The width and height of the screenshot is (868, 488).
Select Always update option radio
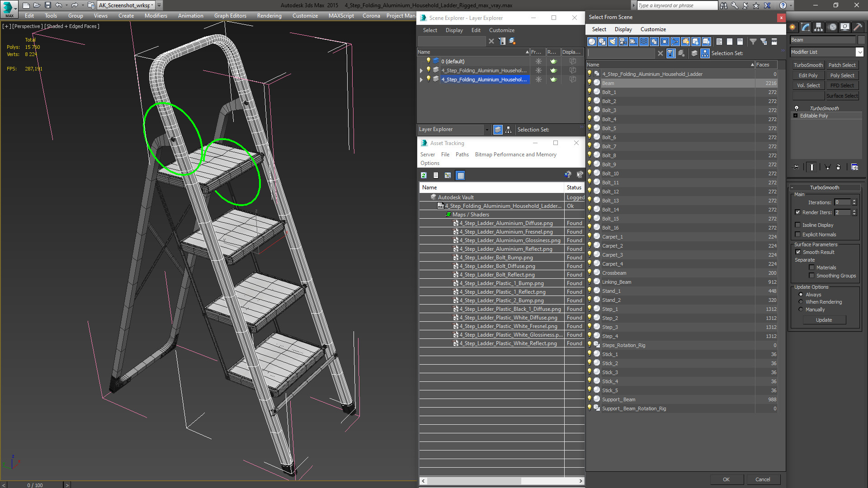coord(801,295)
